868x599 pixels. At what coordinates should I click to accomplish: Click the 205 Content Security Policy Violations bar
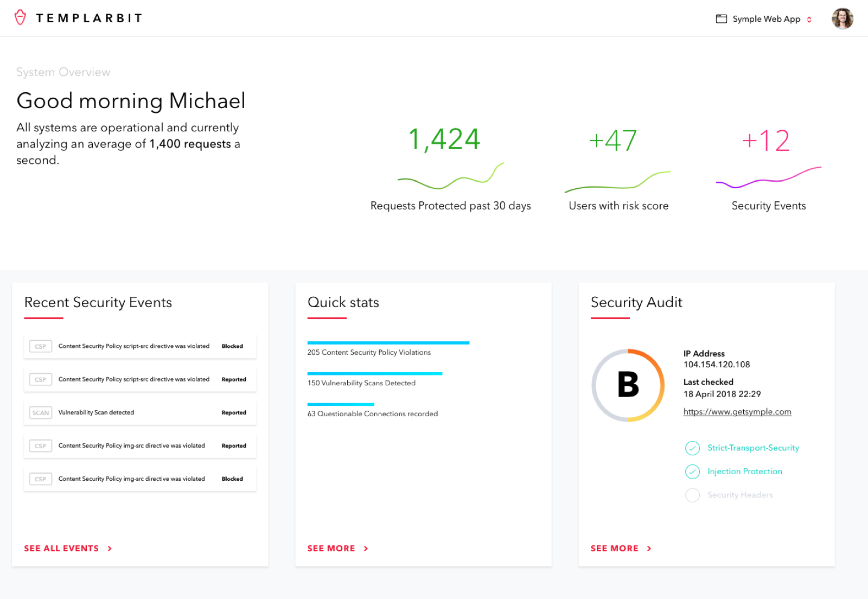[388, 343]
